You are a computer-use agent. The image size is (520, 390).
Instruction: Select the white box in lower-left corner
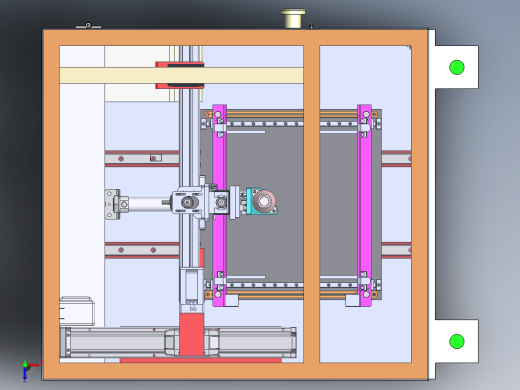point(77,311)
